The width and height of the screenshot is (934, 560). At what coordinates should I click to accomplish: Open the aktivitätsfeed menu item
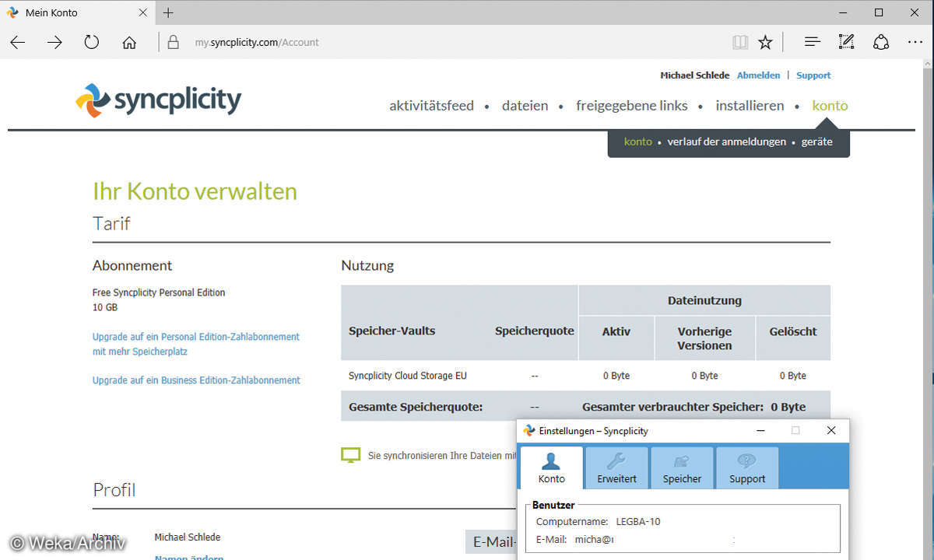431,106
